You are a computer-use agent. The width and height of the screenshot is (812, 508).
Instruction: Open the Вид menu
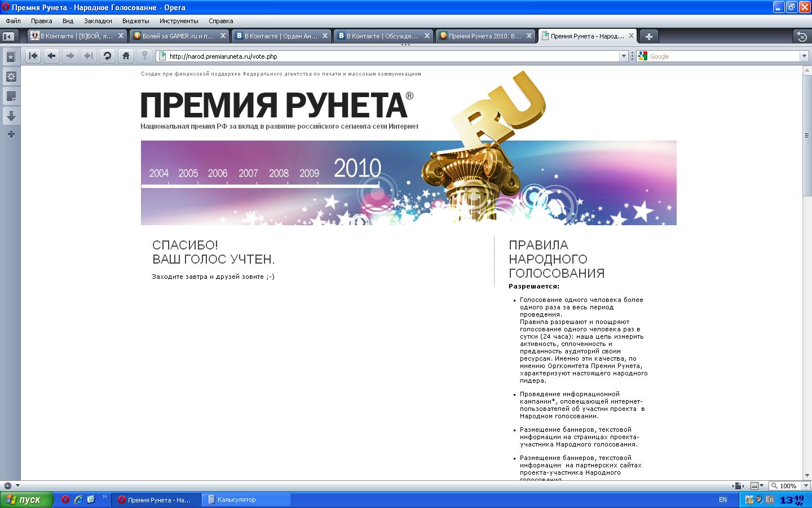[68, 21]
